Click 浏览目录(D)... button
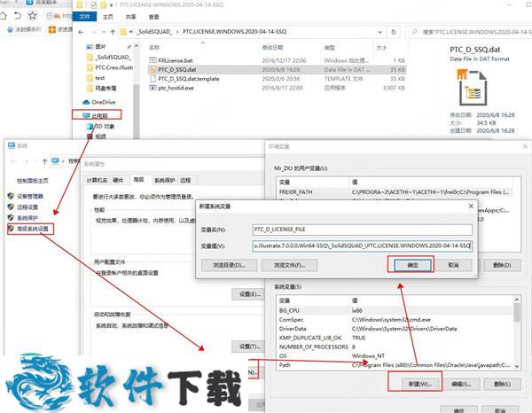The width and height of the screenshot is (532, 413). [230, 265]
